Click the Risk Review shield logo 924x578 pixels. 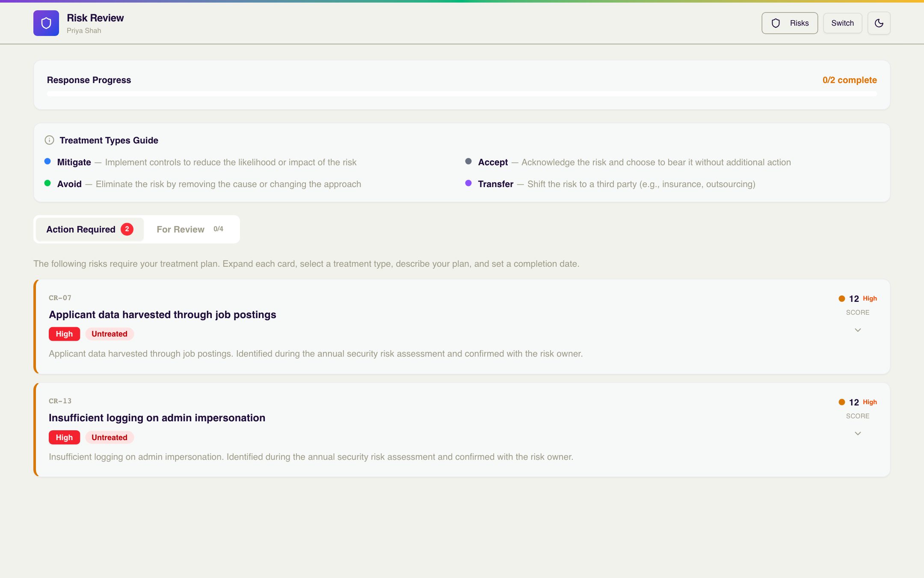(46, 23)
